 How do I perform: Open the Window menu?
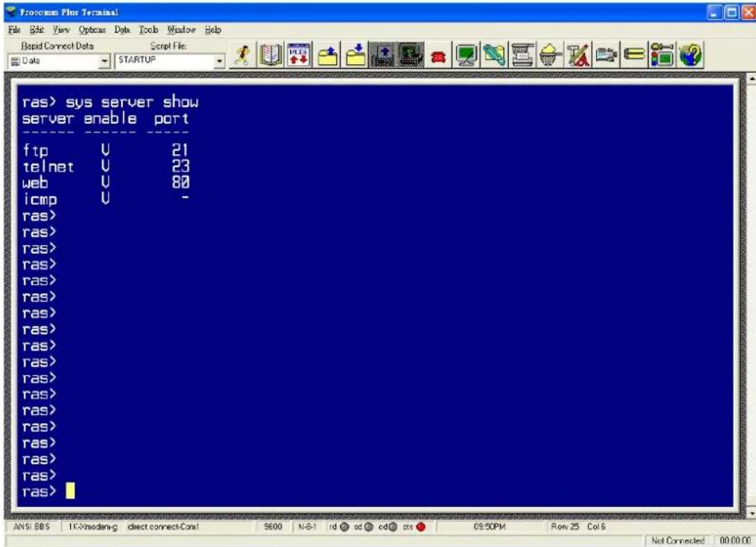tap(182, 30)
